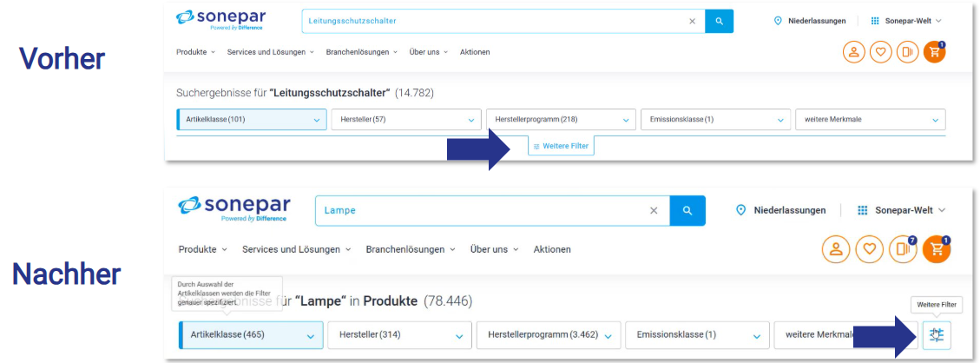This screenshot has width=980, height=363.
Task: Click the grid icon beside Sonepar-Welt in Vorher
Action: coord(875,21)
